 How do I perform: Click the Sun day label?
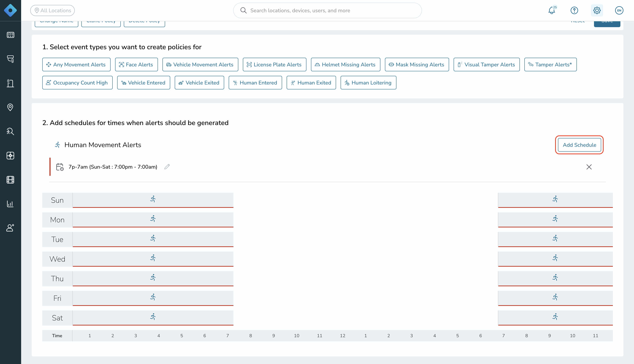[x=57, y=200]
